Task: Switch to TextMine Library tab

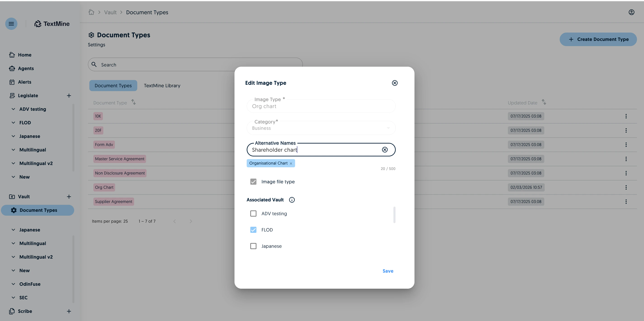Action: [x=162, y=85]
